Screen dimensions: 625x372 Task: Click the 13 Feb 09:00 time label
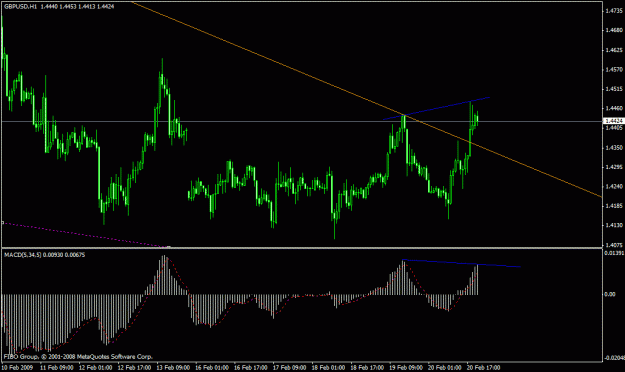(x=173, y=367)
